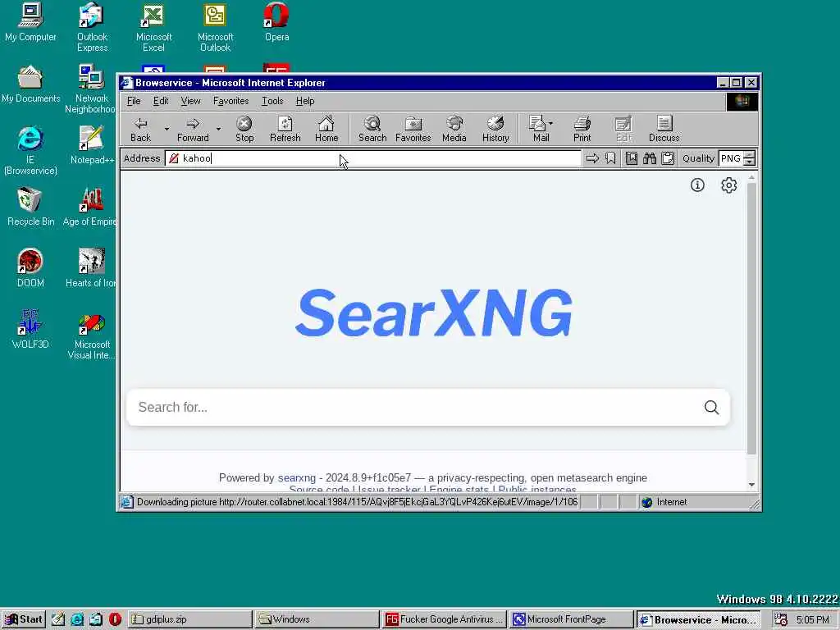Click the vertical scrollbar thumb
840x630 pixels.
tap(751, 318)
